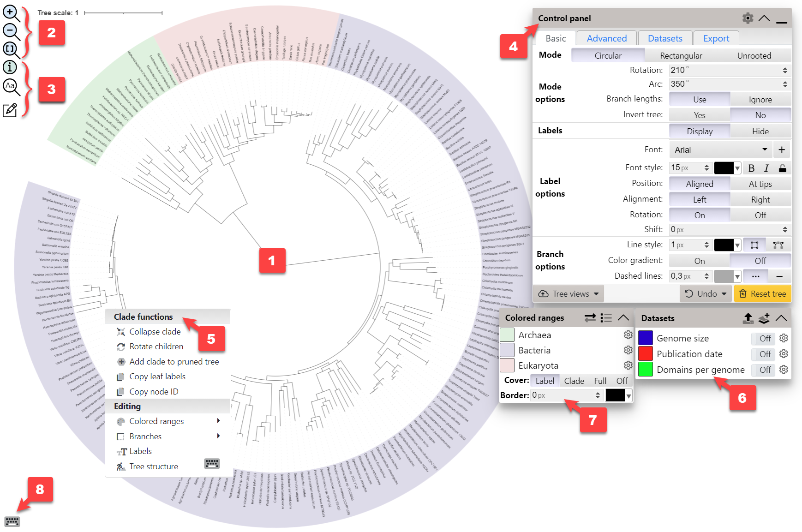Choose dotted dashed-line style icon
Image resolution: width=802 pixels, height=532 pixels.
[755, 276]
